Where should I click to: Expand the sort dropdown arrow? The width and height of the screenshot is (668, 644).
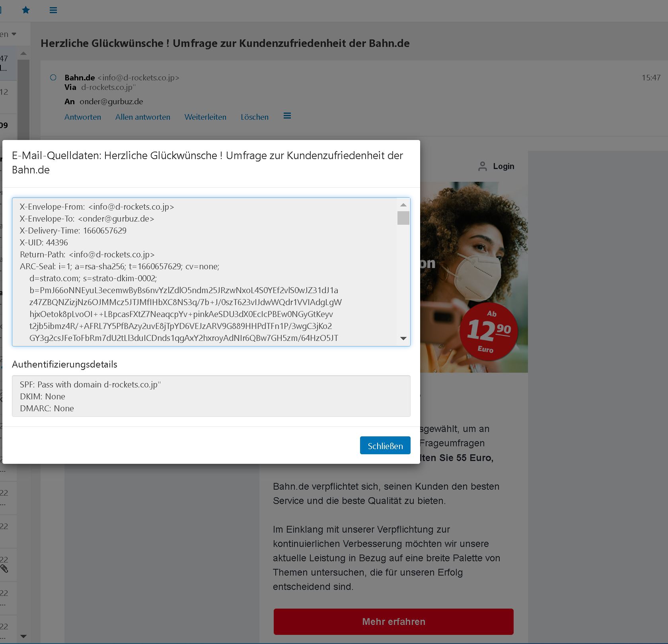tap(14, 34)
